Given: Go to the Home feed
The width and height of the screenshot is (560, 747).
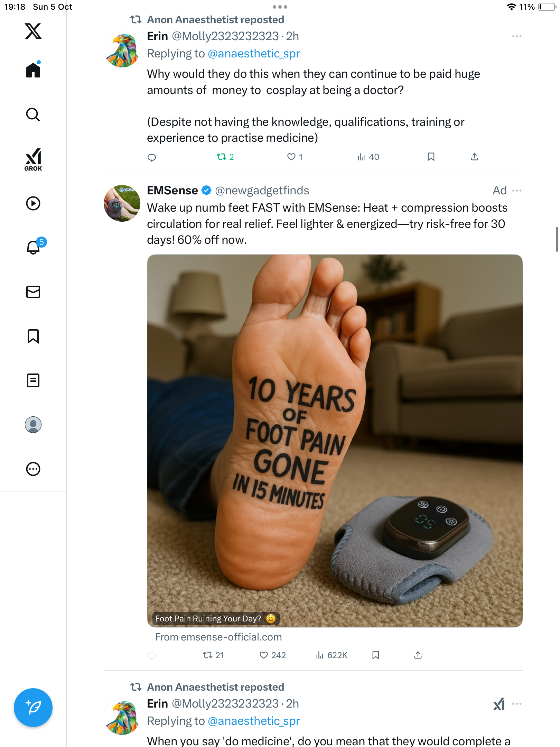Looking at the screenshot, I should [33, 70].
